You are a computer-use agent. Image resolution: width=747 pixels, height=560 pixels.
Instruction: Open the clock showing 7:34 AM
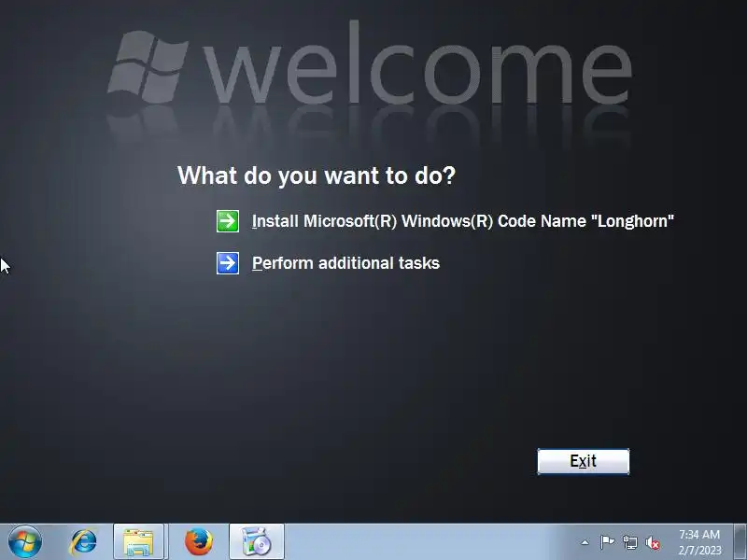pyautogui.click(x=699, y=542)
